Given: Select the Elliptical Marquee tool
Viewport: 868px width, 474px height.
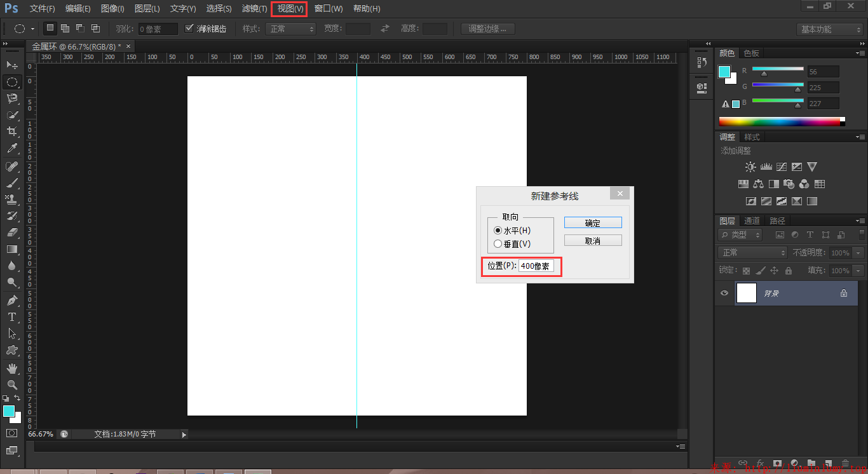Looking at the screenshot, I should pyautogui.click(x=12, y=82).
